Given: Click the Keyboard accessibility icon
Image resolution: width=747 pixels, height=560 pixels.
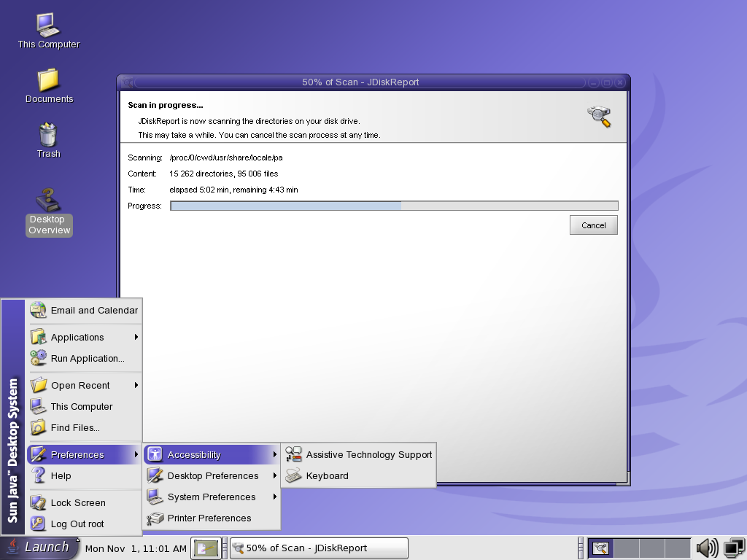Looking at the screenshot, I should (x=293, y=475).
